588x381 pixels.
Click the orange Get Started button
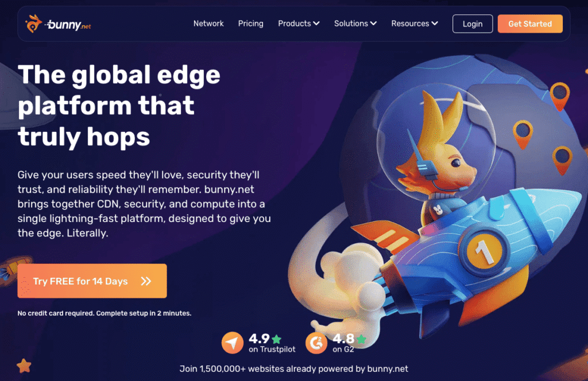(x=530, y=24)
